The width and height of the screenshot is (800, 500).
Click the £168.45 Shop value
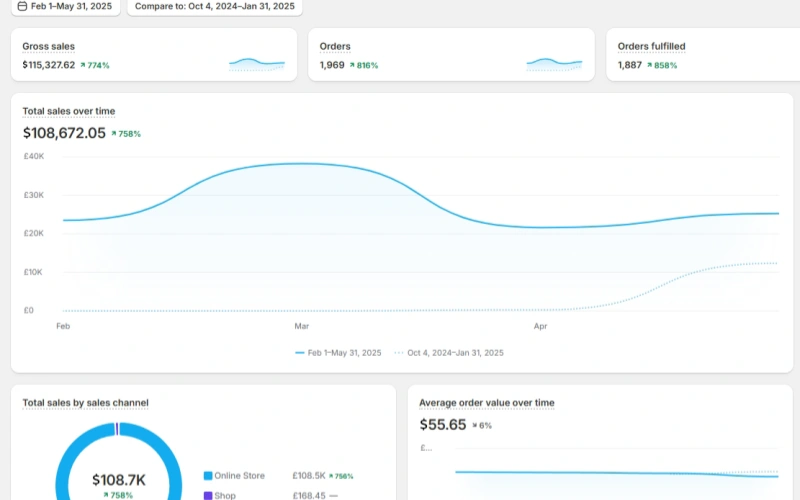point(309,495)
